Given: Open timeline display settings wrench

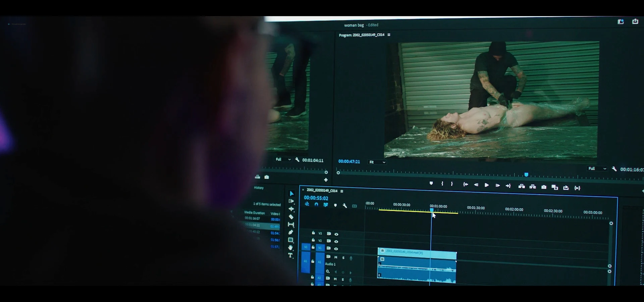Looking at the screenshot, I should click(x=345, y=205).
